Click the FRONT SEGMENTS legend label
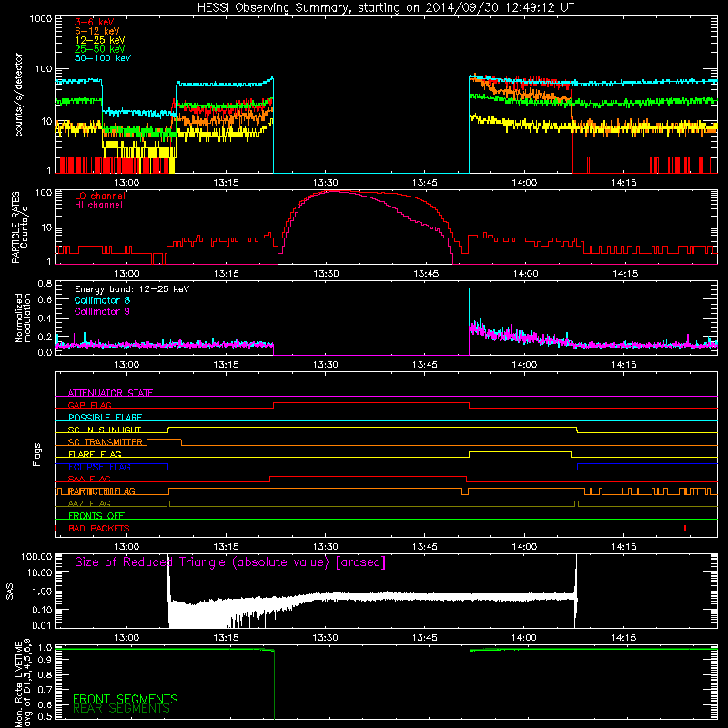 [x=126, y=699]
